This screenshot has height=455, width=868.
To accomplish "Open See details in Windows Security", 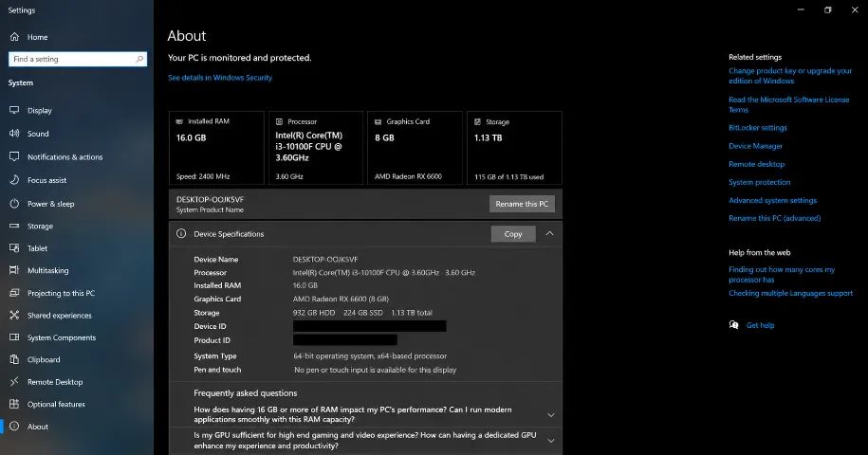I will (x=220, y=78).
